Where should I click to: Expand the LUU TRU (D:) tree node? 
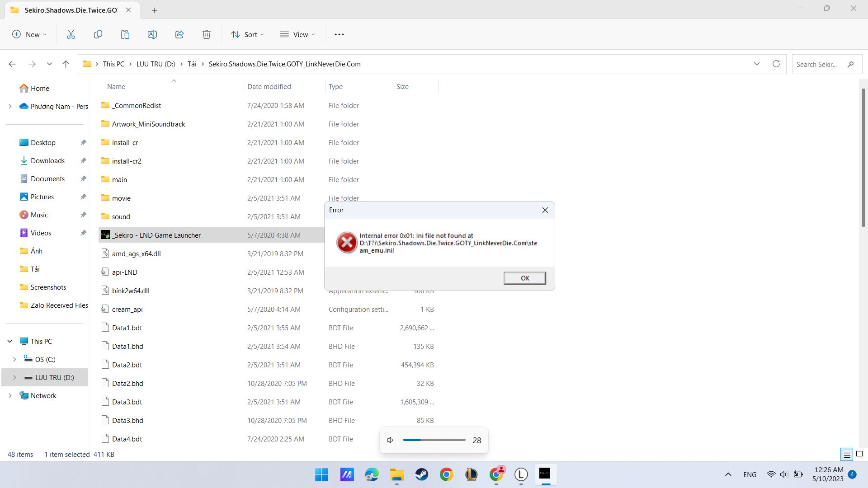[x=14, y=377]
